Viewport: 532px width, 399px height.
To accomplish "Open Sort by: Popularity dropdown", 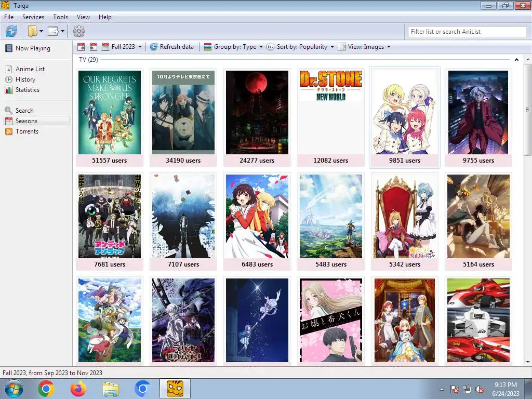I will [x=300, y=47].
